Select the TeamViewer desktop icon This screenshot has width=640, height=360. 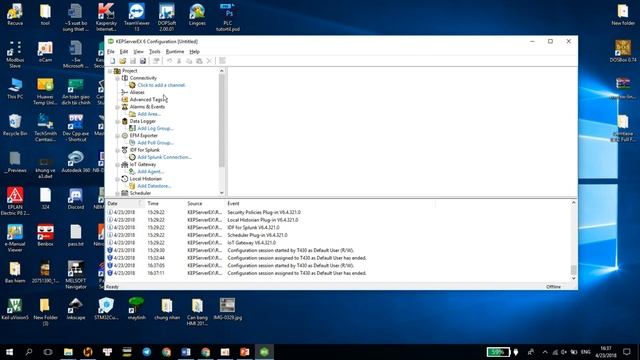[x=136, y=17]
